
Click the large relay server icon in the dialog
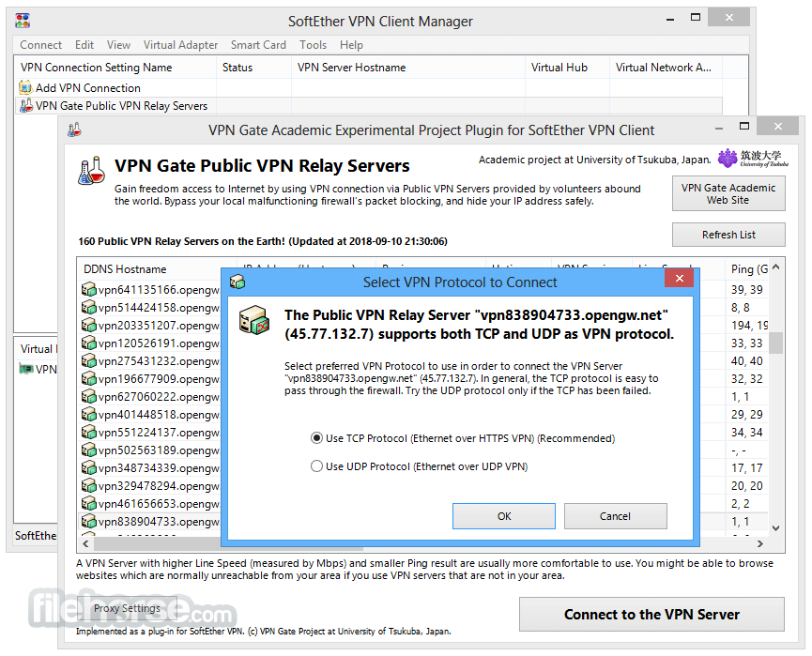click(254, 320)
